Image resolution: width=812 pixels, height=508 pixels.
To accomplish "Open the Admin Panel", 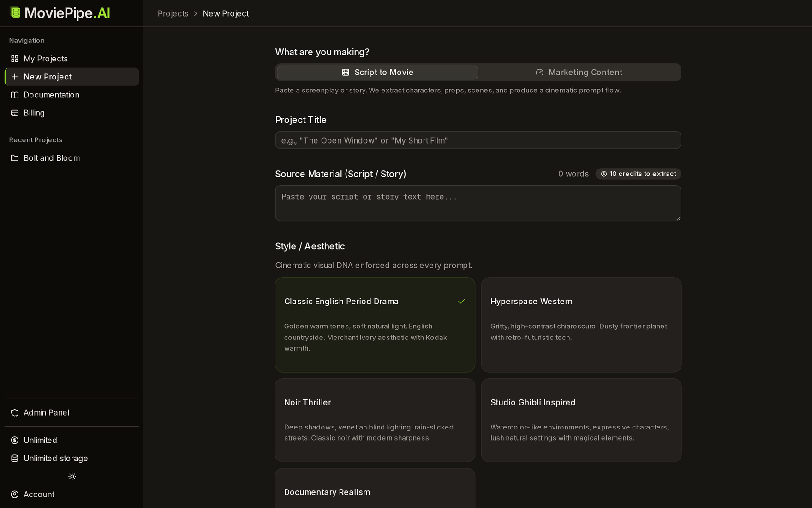I will tap(72, 412).
